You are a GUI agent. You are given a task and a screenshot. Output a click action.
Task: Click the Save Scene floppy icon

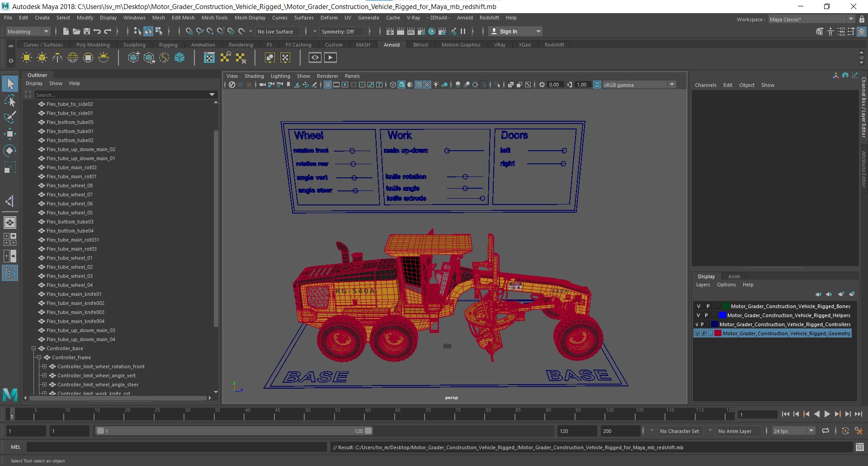(x=86, y=31)
